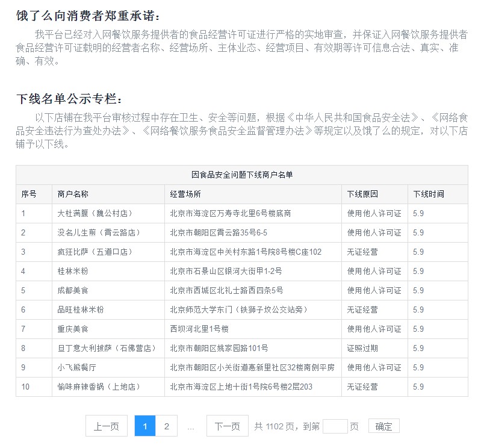Click address 北京市海淀区中关村东路1号院8号楼C座102
Viewport: 481px width, 448px height.
click(246, 252)
